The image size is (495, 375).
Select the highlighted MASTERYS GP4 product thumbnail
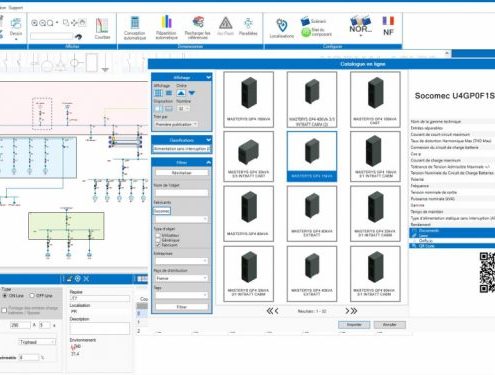(x=312, y=156)
